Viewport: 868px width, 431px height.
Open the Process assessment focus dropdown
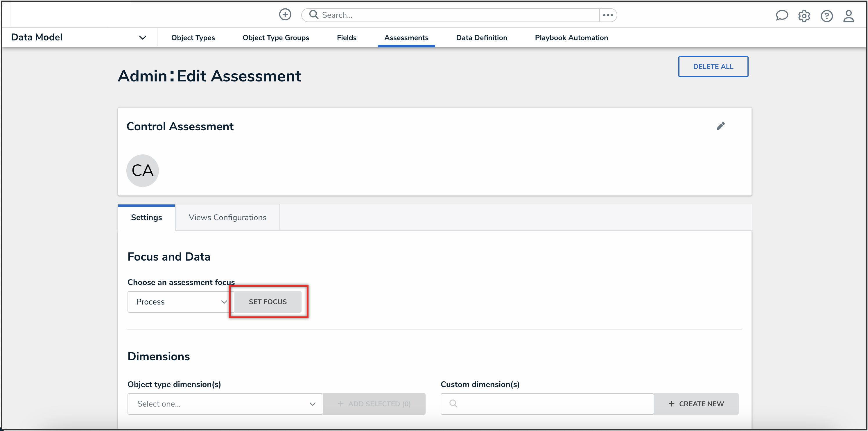coord(181,302)
